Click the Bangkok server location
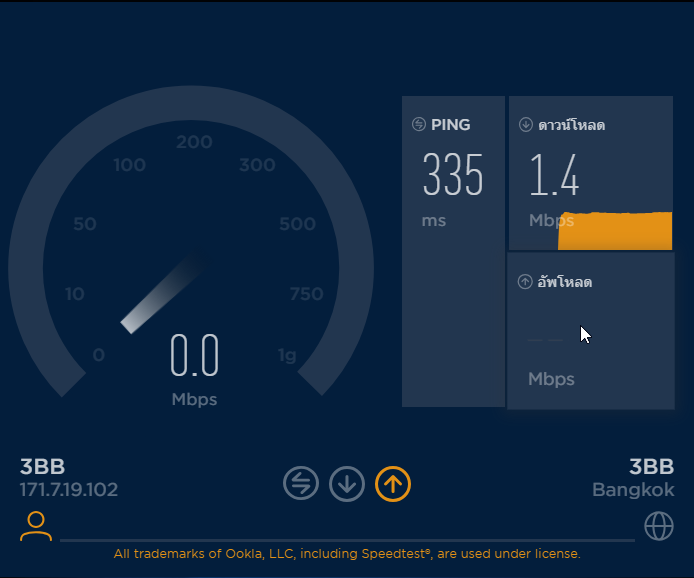The image size is (694, 578). (x=633, y=489)
